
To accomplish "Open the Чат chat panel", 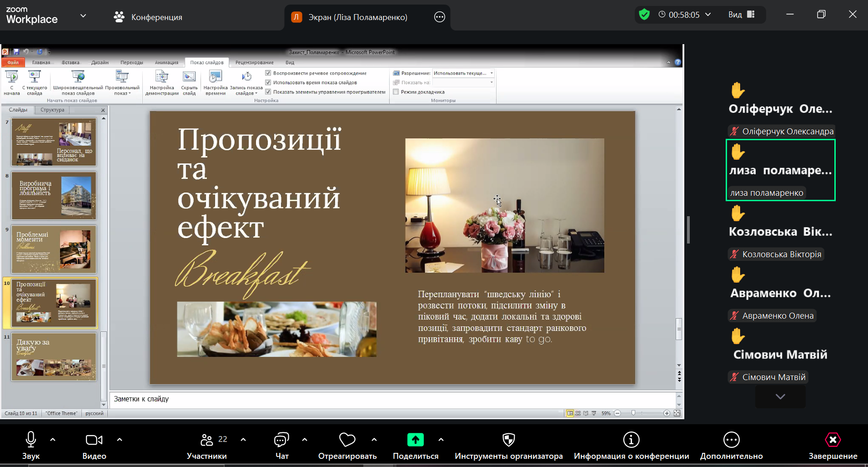I will [x=281, y=440].
